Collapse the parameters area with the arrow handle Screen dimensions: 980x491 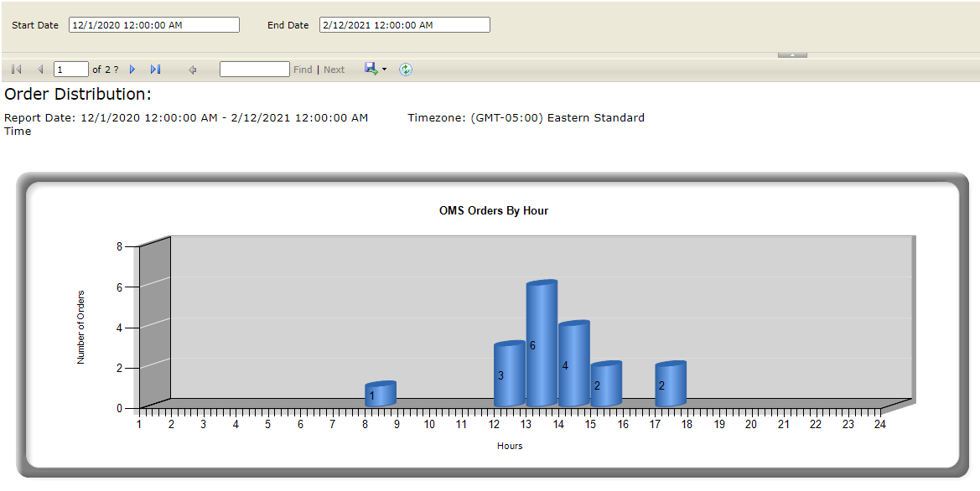point(792,54)
